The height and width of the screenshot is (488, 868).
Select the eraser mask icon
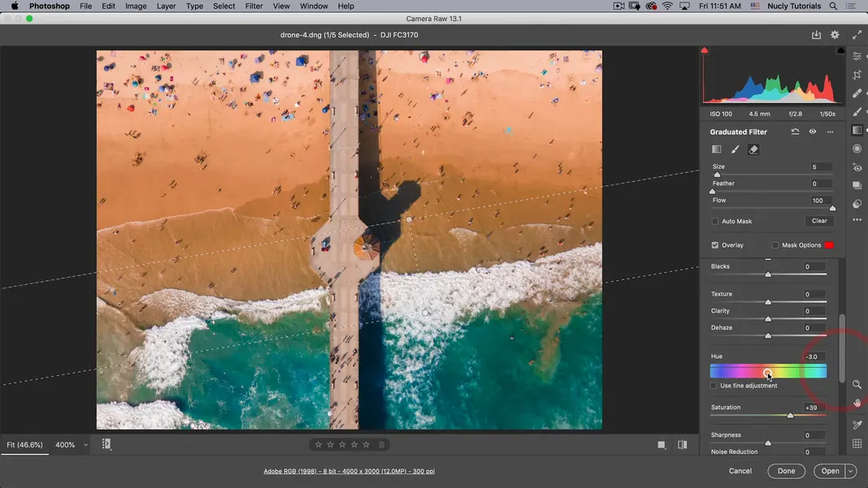click(753, 149)
